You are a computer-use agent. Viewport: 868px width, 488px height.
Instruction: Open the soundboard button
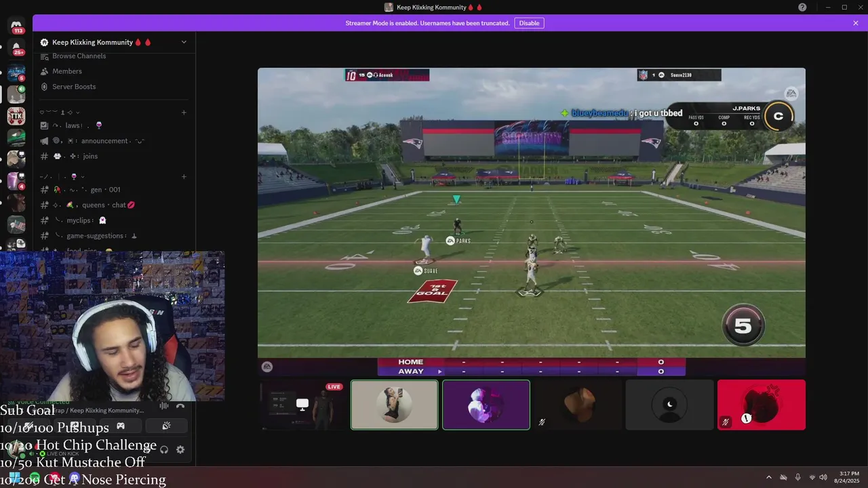pyautogui.click(x=166, y=426)
